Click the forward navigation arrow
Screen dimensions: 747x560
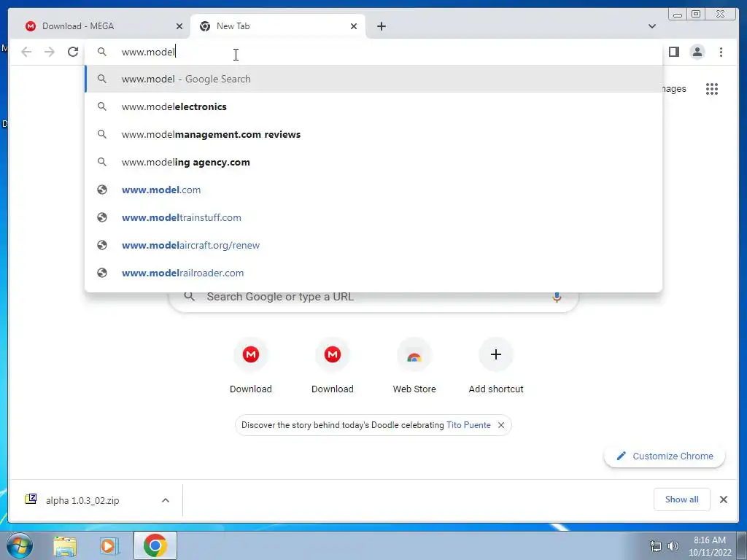pyautogui.click(x=50, y=52)
